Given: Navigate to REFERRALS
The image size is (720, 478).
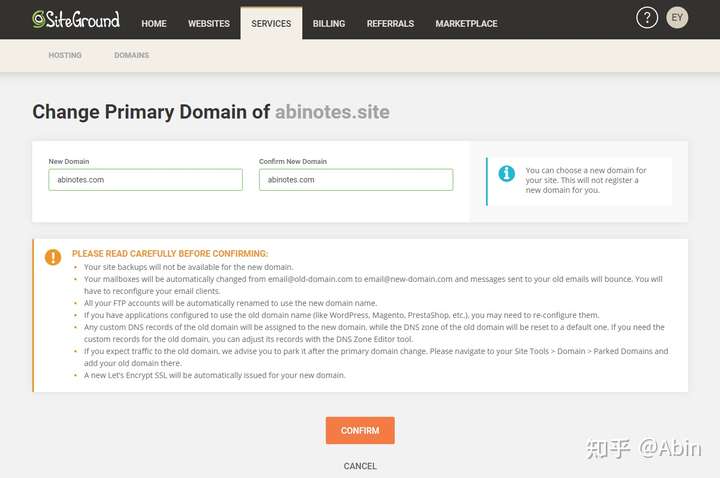Looking at the screenshot, I should point(390,23).
